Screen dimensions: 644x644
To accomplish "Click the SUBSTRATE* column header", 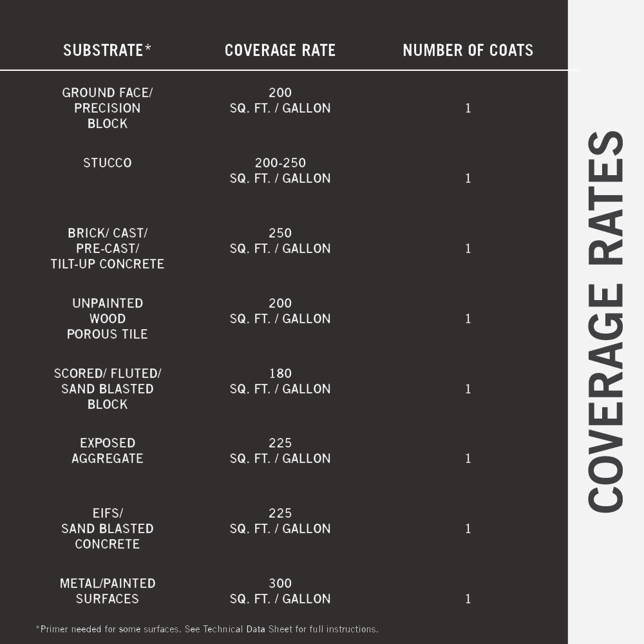I will (x=107, y=50).
